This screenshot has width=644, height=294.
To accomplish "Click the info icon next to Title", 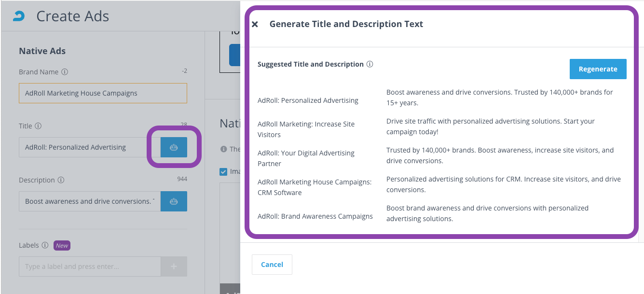I will [x=38, y=126].
